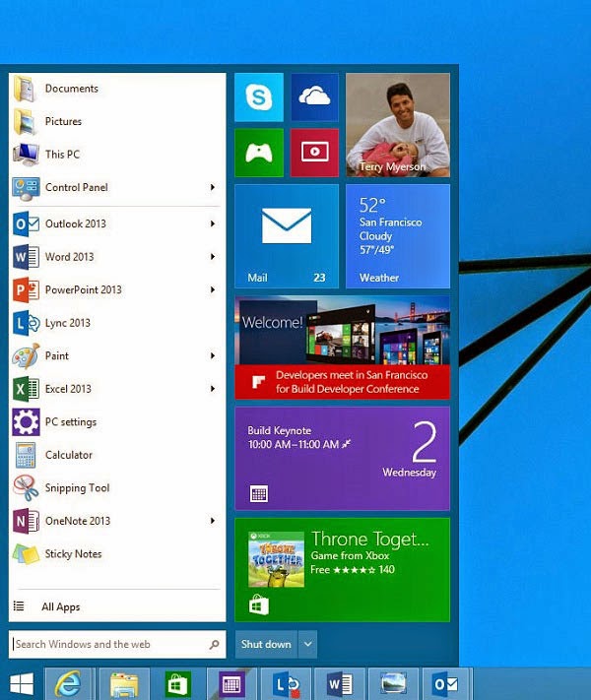591x700 pixels.
Task: Switch to Word on the taskbar
Action: point(340,684)
